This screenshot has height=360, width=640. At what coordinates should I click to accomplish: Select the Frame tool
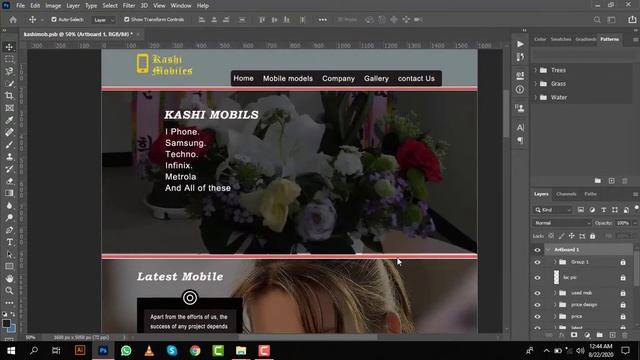(x=9, y=108)
